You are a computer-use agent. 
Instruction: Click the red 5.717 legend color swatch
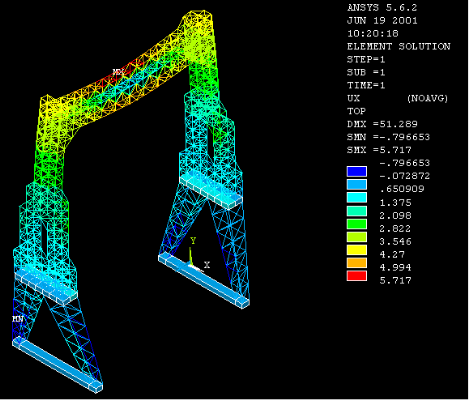pos(357,276)
